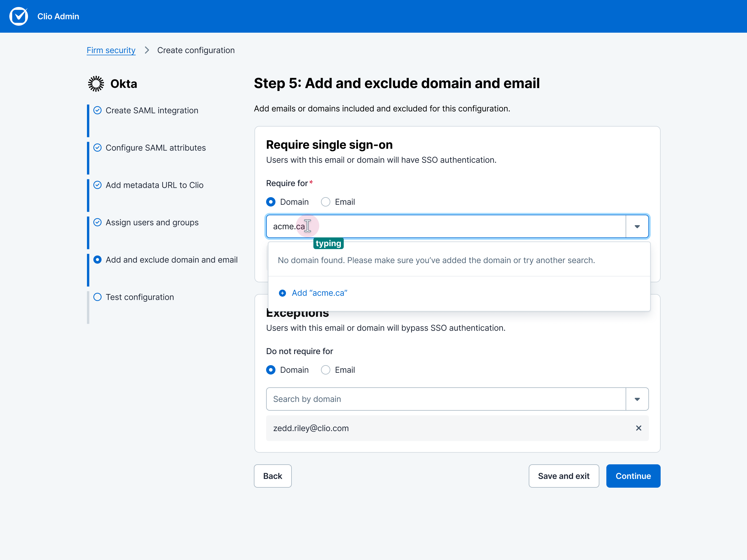The height and width of the screenshot is (560, 747).
Task: Click the plus icon beside Add "acme.ca"
Action: coord(282,293)
